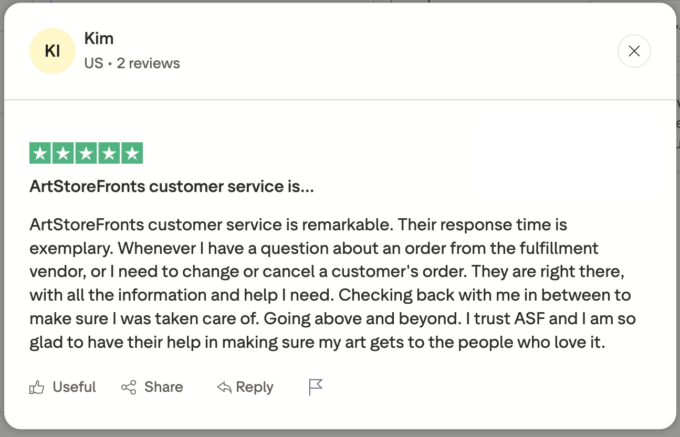The width and height of the screenshot is (680, 437).
Task: Click the third green rating star
Action: click(x=87, y=154)
